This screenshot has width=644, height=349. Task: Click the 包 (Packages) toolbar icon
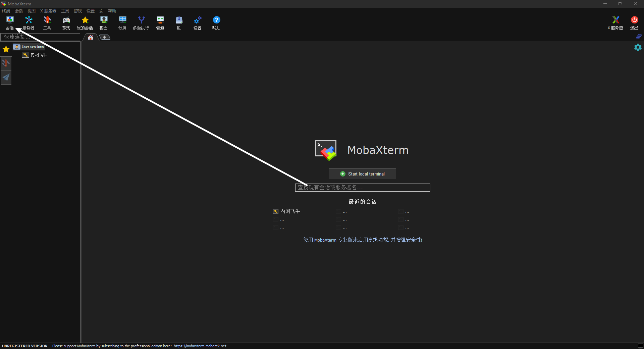click(179, 23)
